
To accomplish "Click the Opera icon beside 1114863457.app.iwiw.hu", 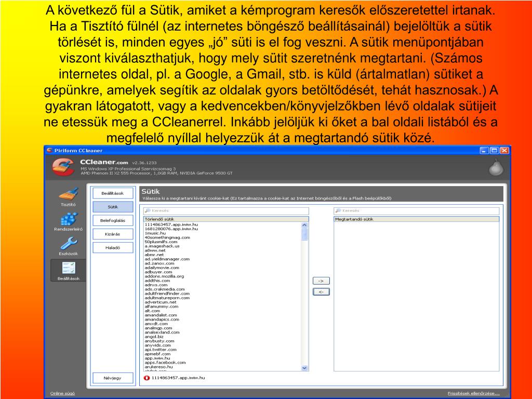I will [147, 378].
